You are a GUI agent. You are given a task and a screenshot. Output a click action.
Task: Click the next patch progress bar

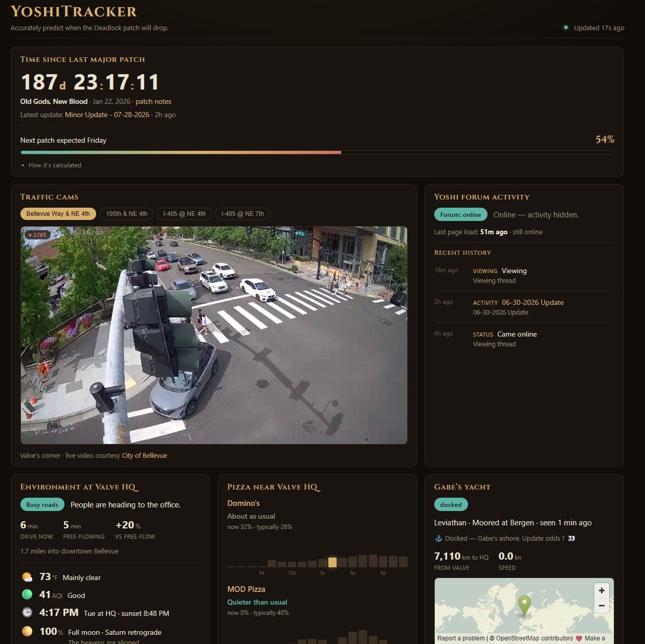coord(317,152)
